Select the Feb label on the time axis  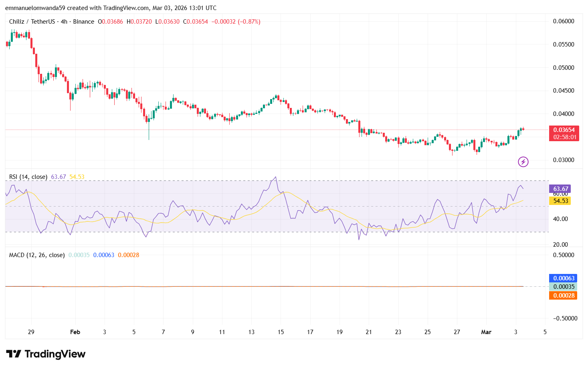pyautogui.click(x=75, y=332)
